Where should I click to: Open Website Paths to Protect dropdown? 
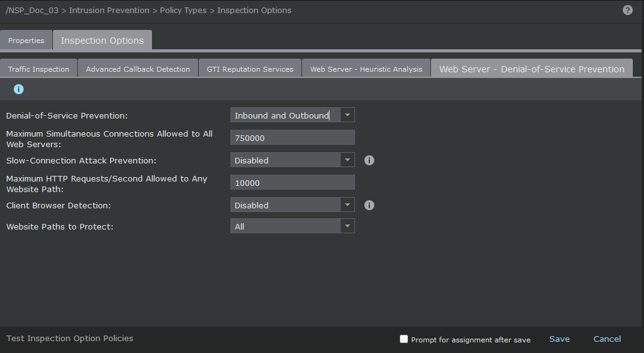pyautogui.click(x=348, y=226)
